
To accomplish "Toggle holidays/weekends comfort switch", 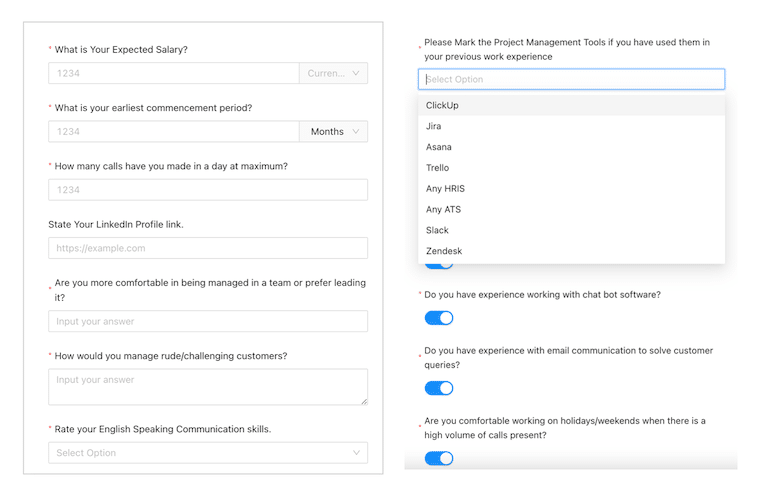I will pos(439,459).
